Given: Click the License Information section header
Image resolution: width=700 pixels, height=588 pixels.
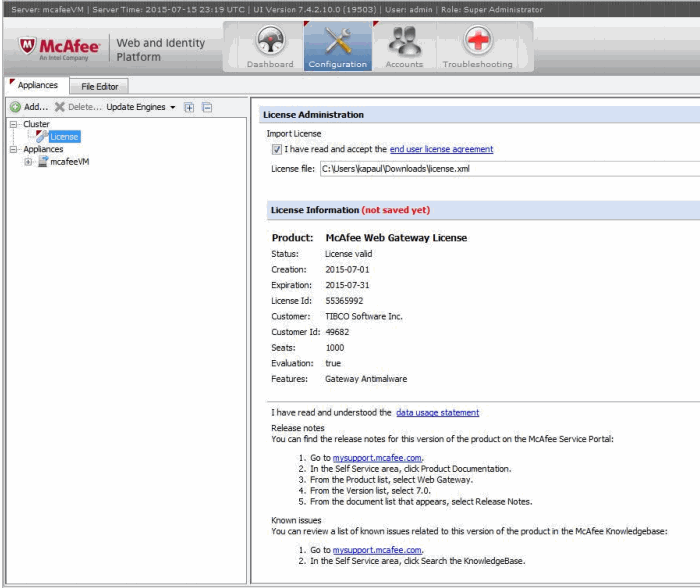Looking at the screenshot, I should tap(350, 210).
